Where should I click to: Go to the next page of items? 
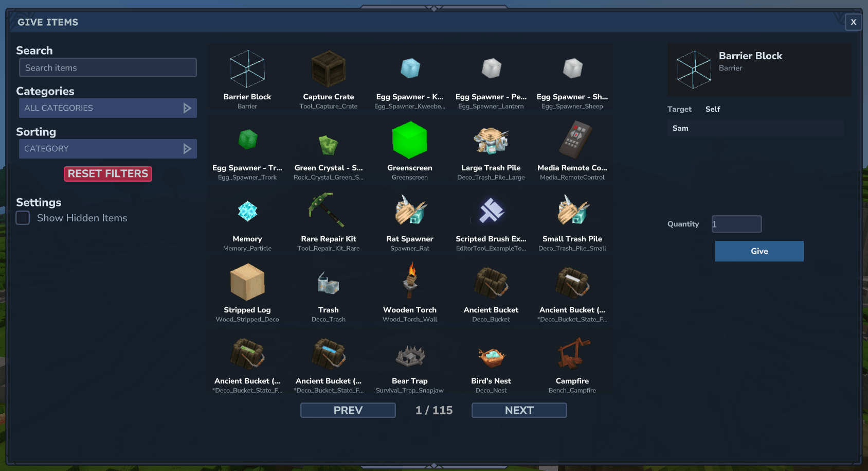tap(519, 410)
